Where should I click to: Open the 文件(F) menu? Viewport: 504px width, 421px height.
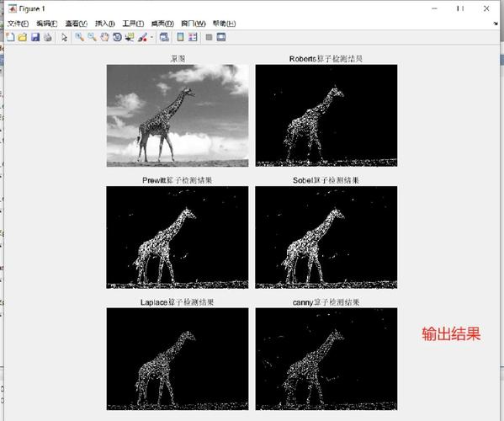(x=19, y=24)
